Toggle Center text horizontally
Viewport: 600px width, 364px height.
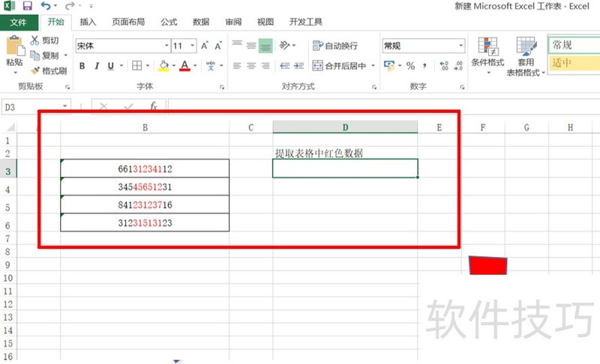click(251, 66)
